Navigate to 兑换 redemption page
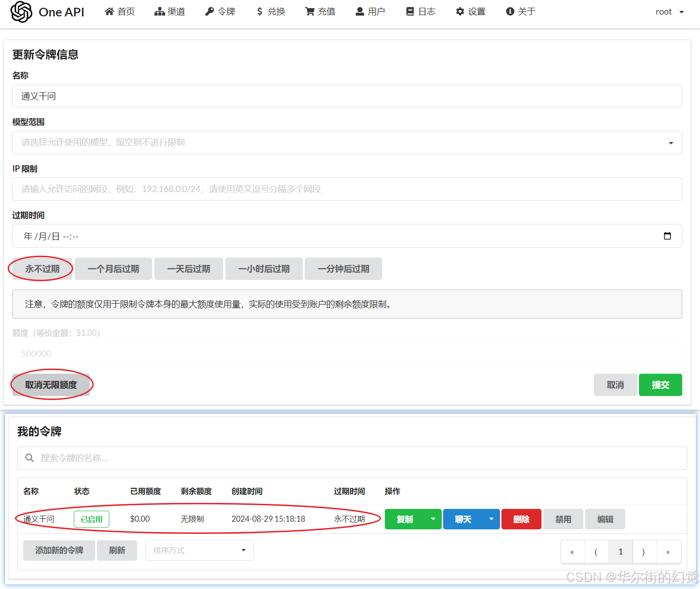The width and height of the screenshot is (700, 589). 271,12
